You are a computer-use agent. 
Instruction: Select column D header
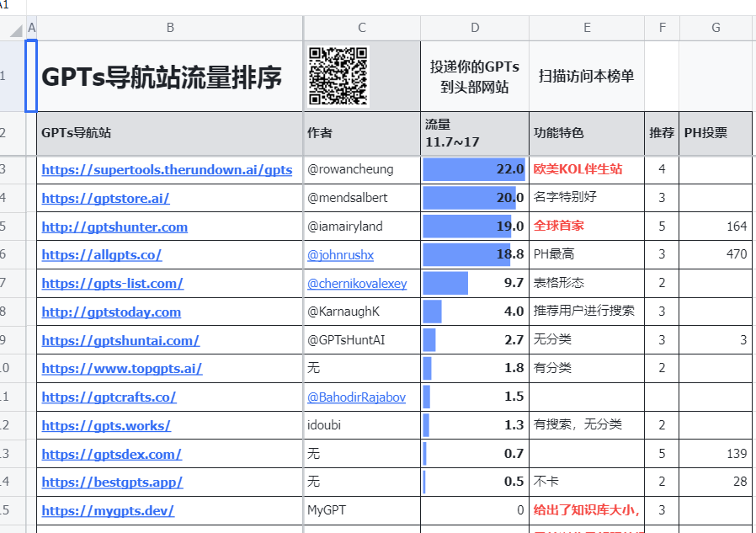point(475,28)
